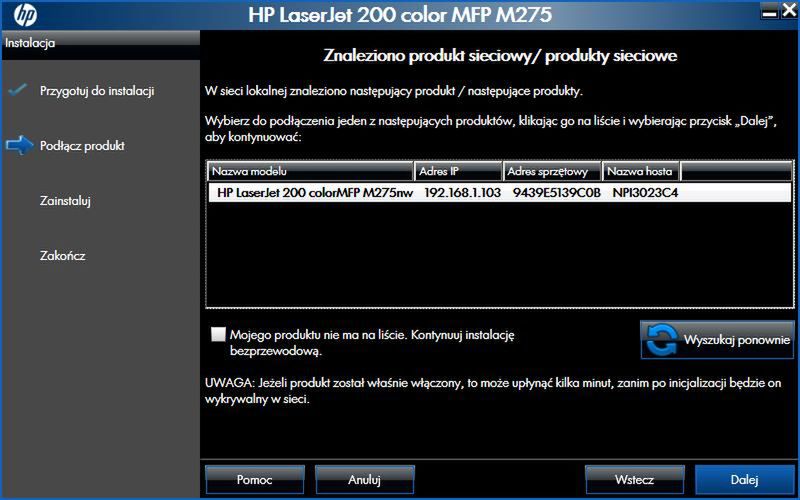The height and width of the screenshot is (500, 800).
Task: Cancel installation with Anuluj button
Action: (364, 480)
